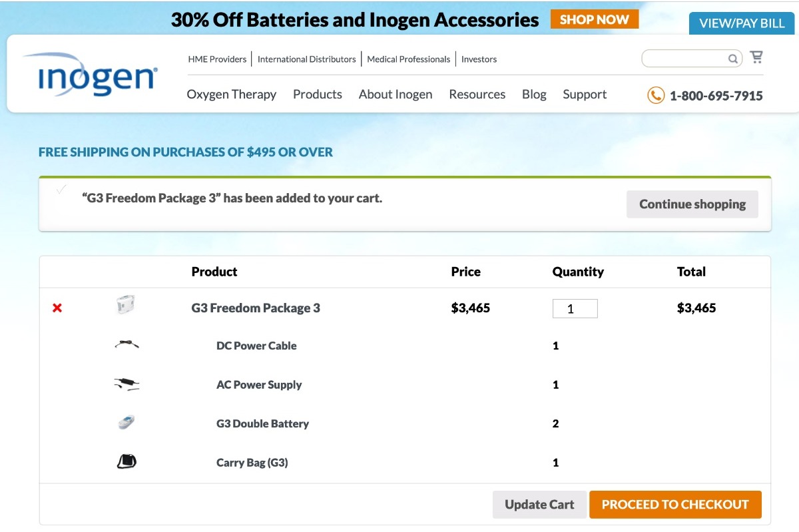This screenshot has width=799, height=532.
Task: Click the free shipping notice text
Action: click(x=186, y=152)
